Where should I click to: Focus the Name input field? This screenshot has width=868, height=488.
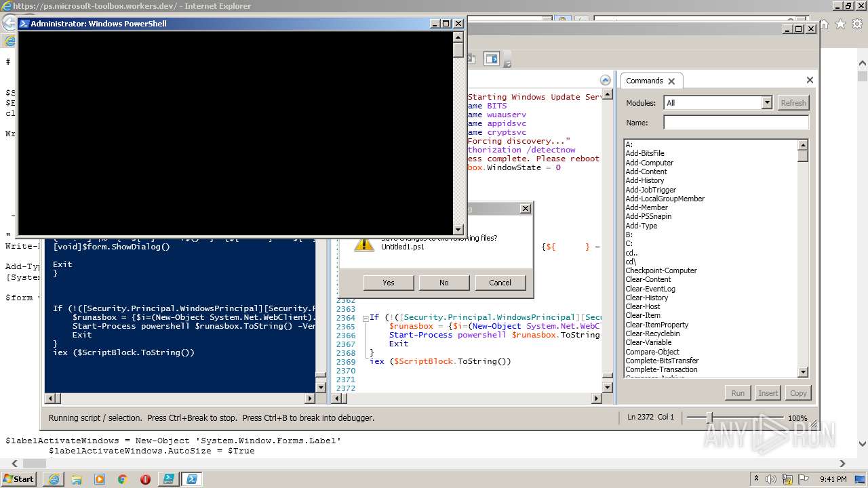click(x=736, y=123)
